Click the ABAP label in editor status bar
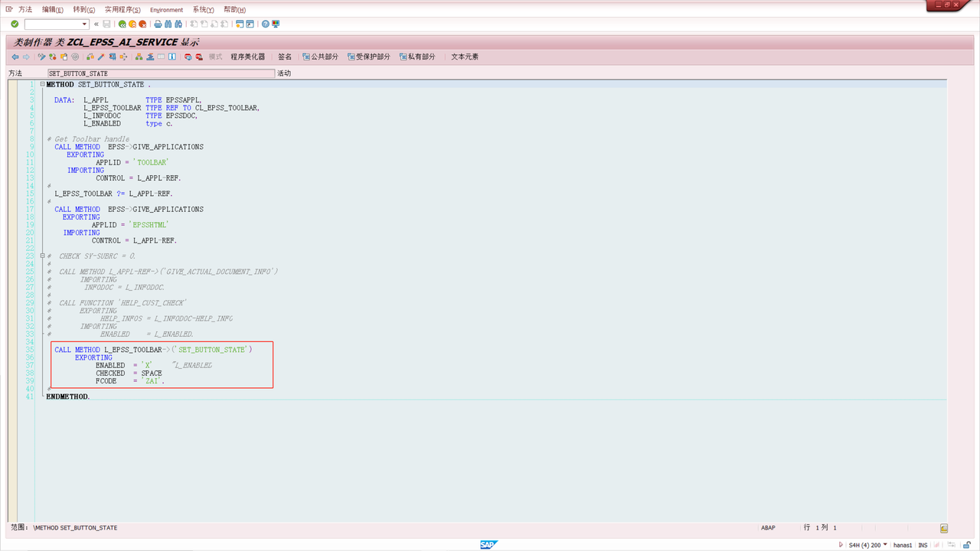This screenshot has width=980, height=551. click(769, 528)
